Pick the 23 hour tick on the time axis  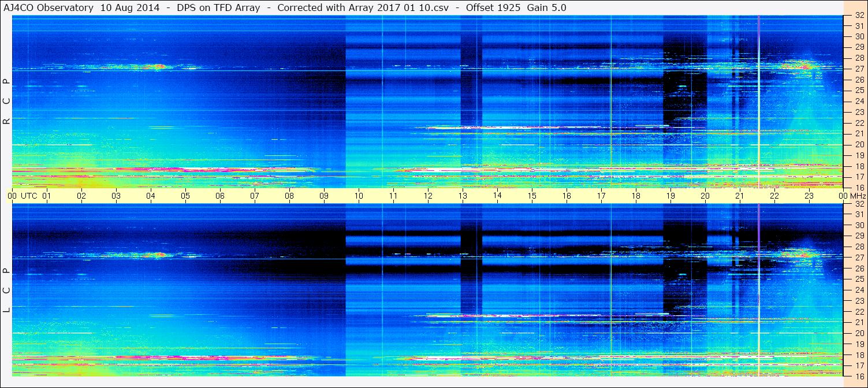(809, 196)
